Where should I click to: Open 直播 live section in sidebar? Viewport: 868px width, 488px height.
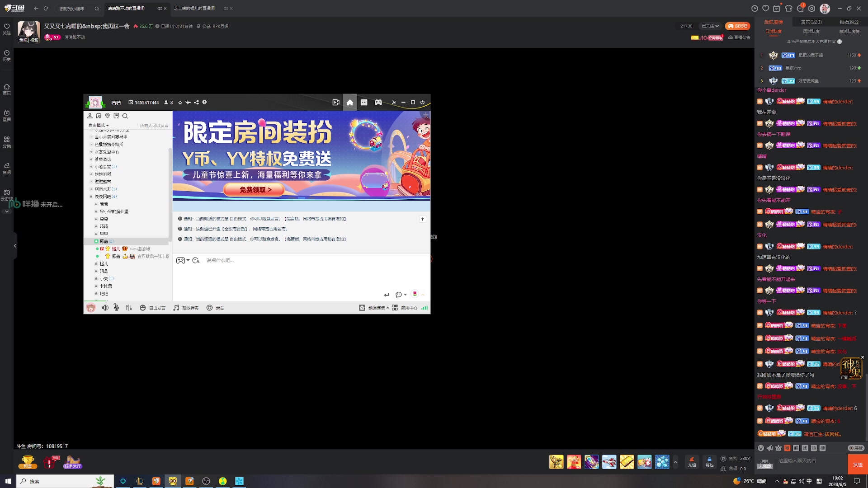[x=7, y=116]
